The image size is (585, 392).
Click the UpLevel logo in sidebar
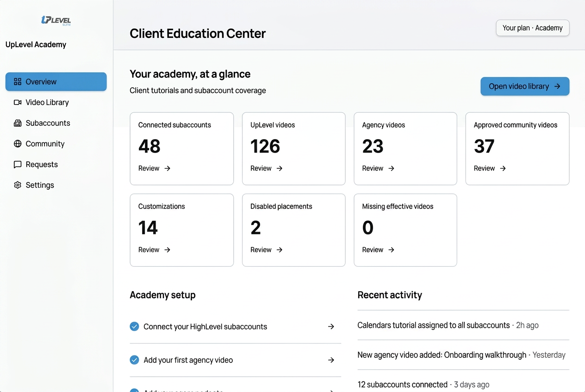tap(56, 20)
